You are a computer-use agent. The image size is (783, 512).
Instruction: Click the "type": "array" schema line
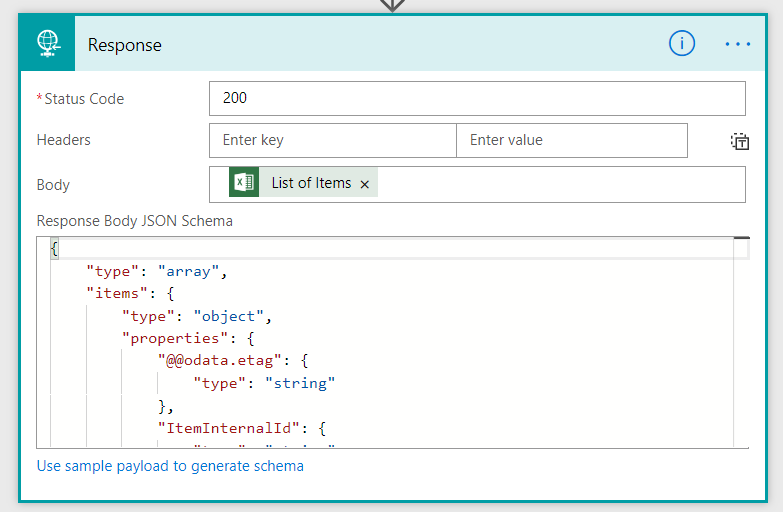pyautogui.click(x=157, y=271)
